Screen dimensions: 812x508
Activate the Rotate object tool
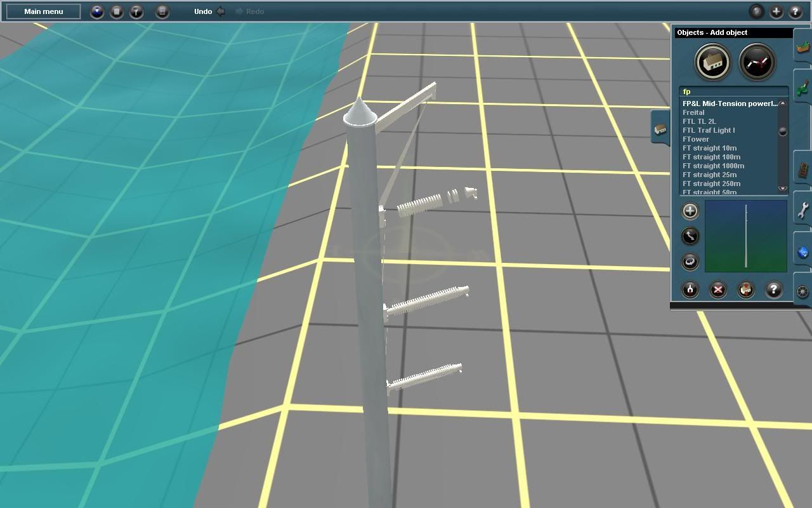[690, 262]
